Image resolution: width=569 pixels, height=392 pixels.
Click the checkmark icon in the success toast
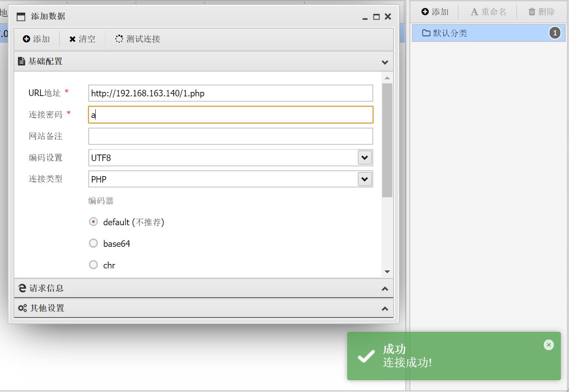pyautogui.click(x=366, y=356)
